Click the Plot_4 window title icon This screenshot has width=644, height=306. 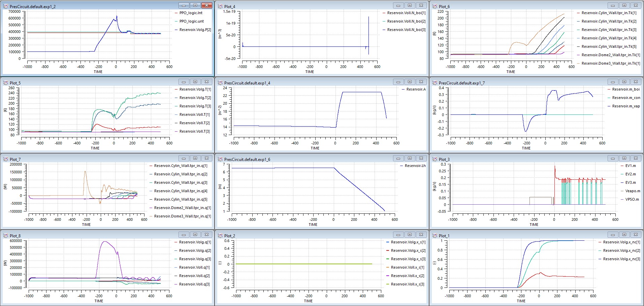[x=220, y=6]
